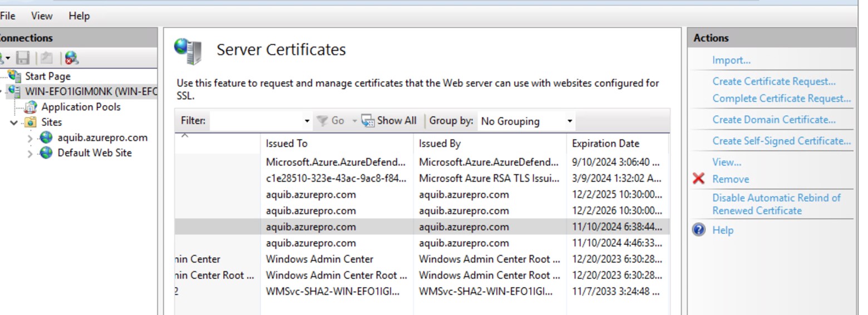Click Remove link in Actions pane
The width and height of the screenshot is (868, 315).
(731, 179)
